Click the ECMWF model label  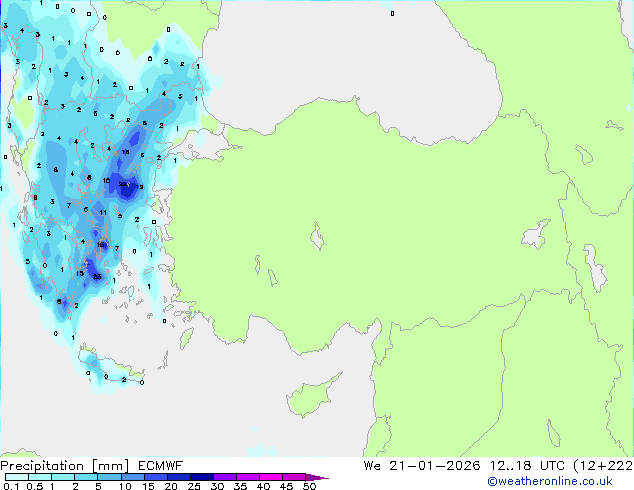pyautogui.click(x=161, y=466)
